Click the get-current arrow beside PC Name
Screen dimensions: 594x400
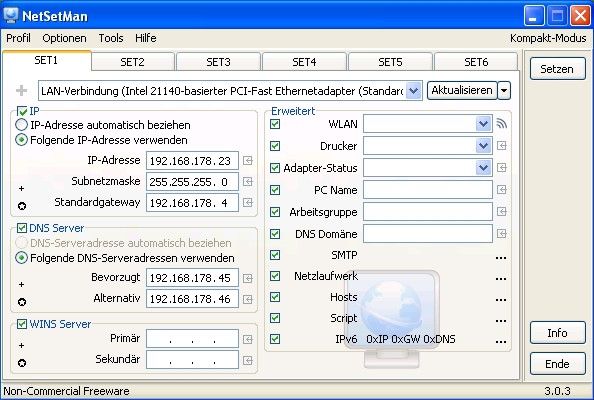[x=502, y=189]
